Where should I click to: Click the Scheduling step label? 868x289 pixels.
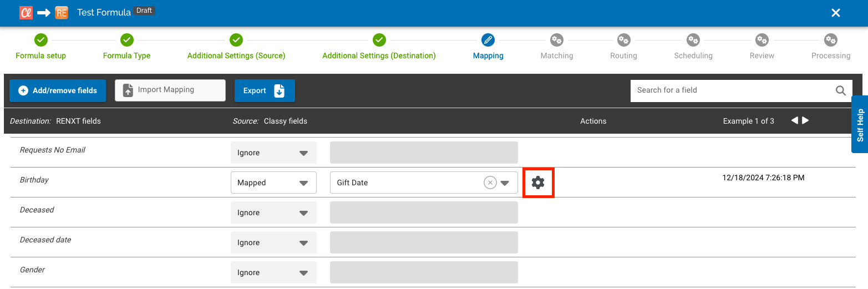click(693, 55)
